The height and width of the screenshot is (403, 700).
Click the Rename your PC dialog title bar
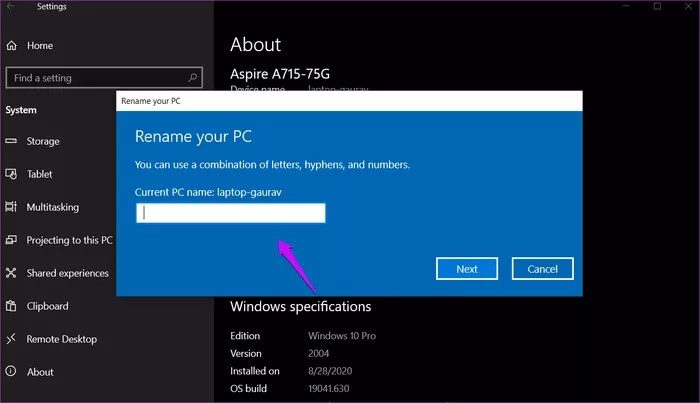pyautogui.click(x=349, y=101)
